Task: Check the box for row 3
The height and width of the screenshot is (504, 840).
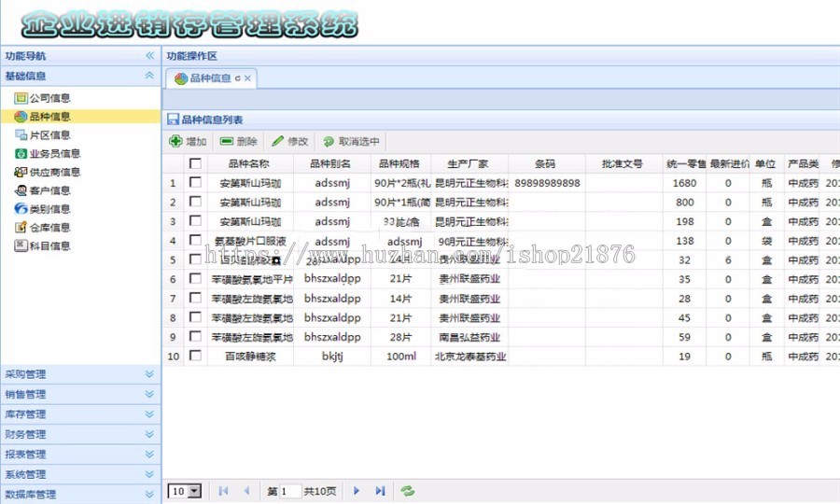Action: 196,221
